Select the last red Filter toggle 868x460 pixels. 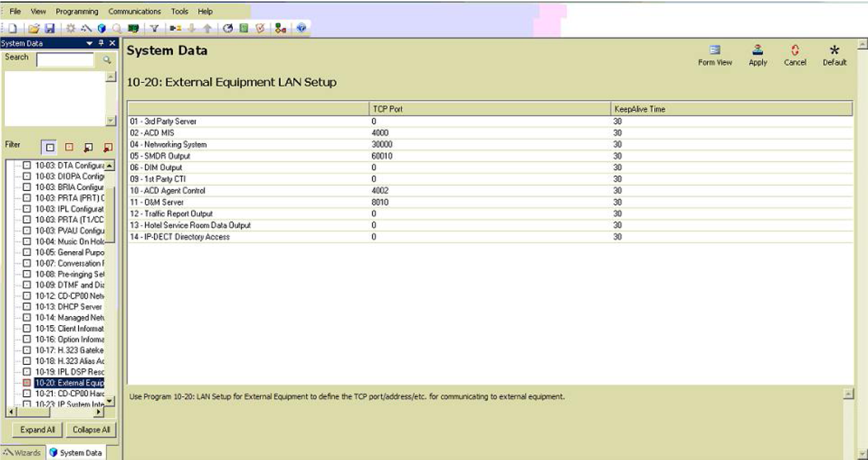[107, 147]
